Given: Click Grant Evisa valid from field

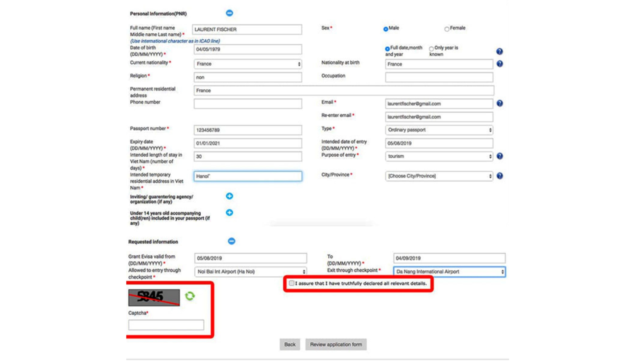Looking at the screenshot, I should click(x=250, y=258).
